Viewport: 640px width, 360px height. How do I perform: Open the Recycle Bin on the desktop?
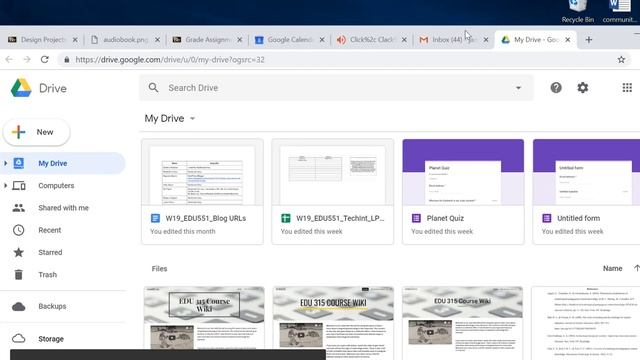tap(578, 11)
